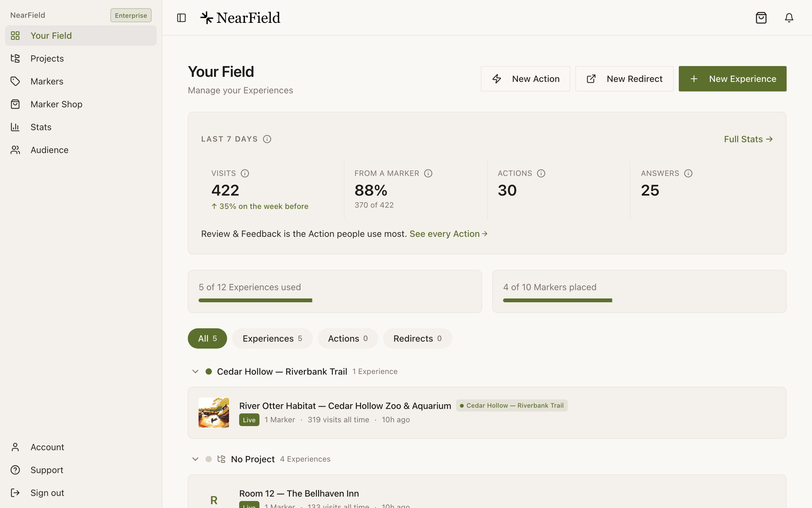This screenshot has width=812, height=508.
Task: Show info icon next to Visits
Action: pyautogui.click(x=245, y=173)
